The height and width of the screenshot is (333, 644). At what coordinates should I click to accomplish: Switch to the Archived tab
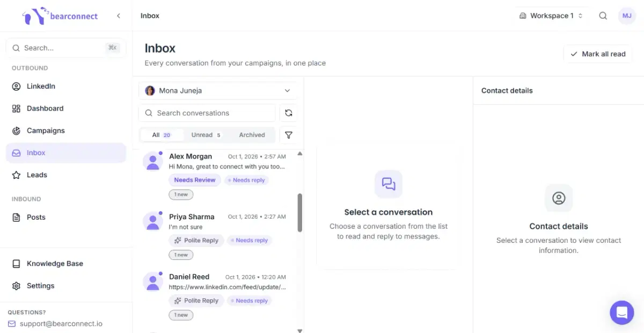point(252,135)
